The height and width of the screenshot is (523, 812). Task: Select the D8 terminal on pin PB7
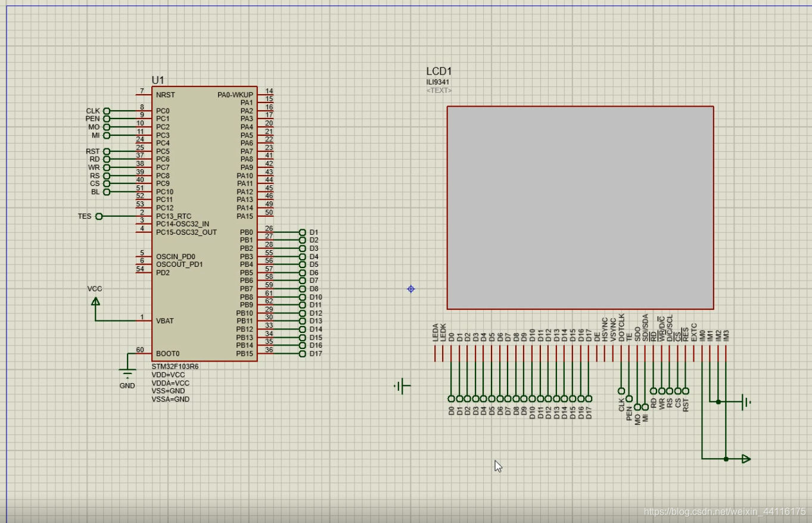pos(302,289)
